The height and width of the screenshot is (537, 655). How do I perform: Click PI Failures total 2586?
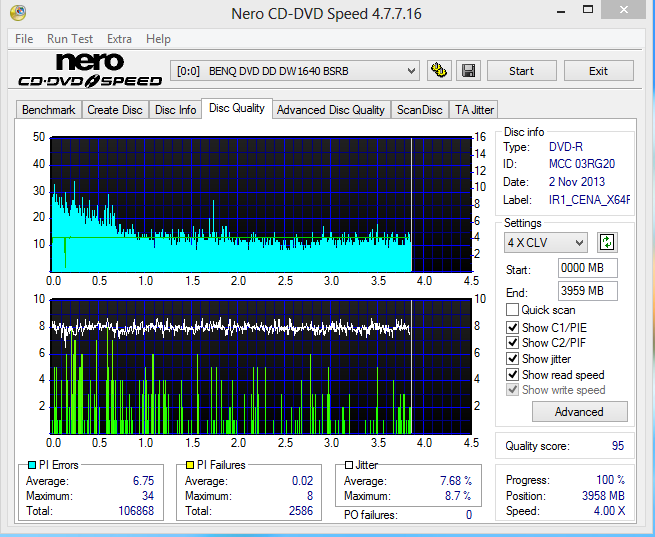(301, 511)
